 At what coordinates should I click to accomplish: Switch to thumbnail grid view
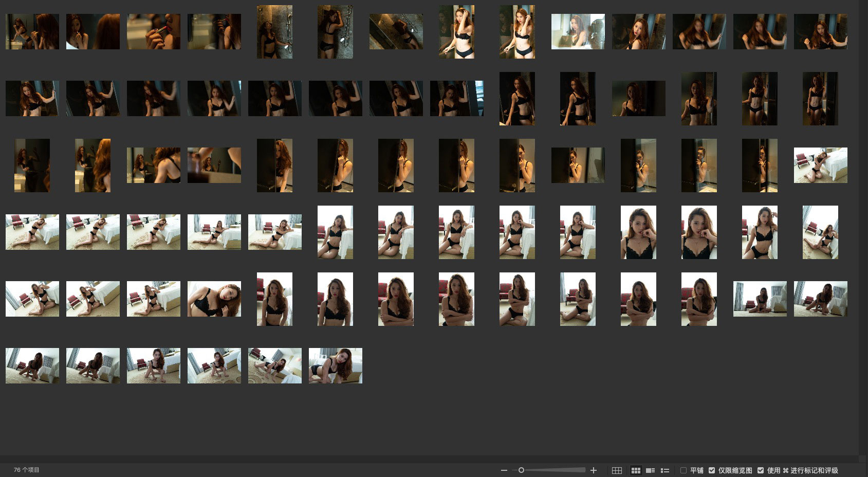(x=636, y=470)
